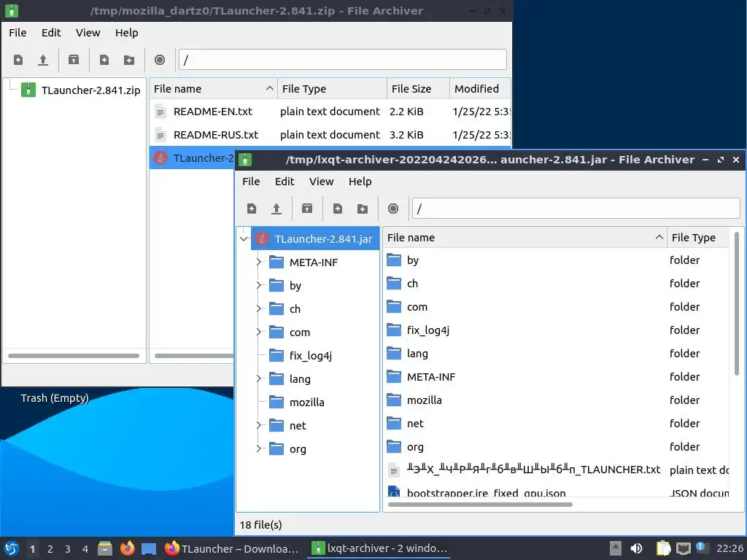This screenshot has height=560, width=747.
Task: Expand META-INF node in the tree
Action: coord(259,262)
